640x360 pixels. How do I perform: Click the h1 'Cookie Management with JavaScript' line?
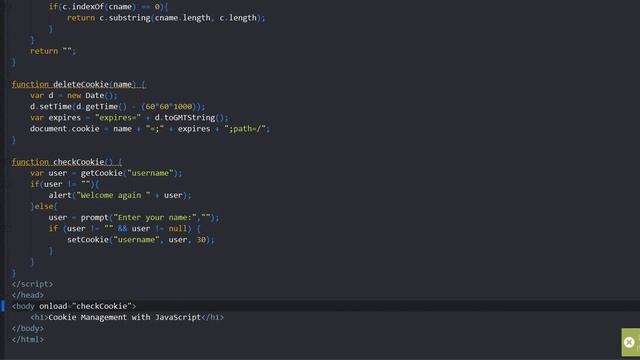coord(127,317)
